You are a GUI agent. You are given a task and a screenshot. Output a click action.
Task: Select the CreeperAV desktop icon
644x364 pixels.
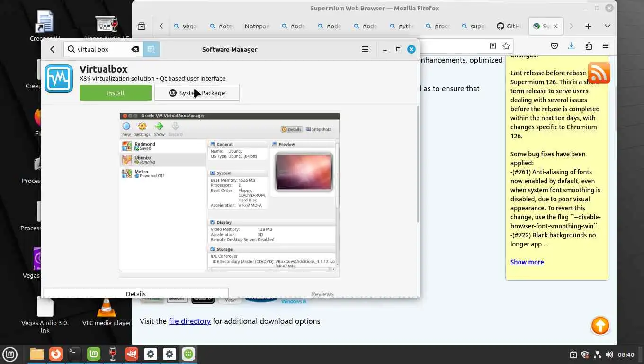tap(45, 26)
